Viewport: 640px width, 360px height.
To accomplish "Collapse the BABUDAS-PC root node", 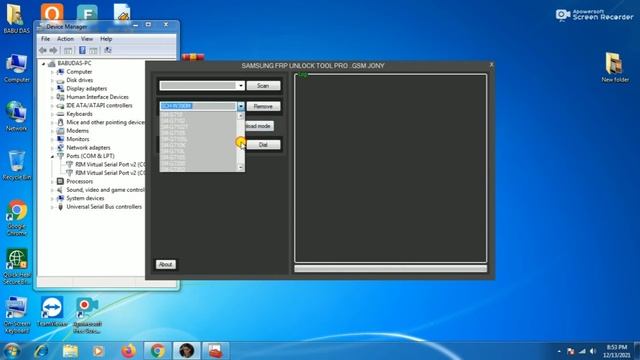I will pos(44,64).
